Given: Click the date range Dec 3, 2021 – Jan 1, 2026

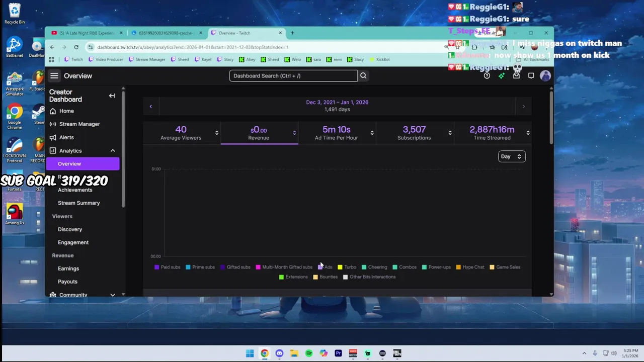Looking at the screenshot, I should click(x=337, y=102).
